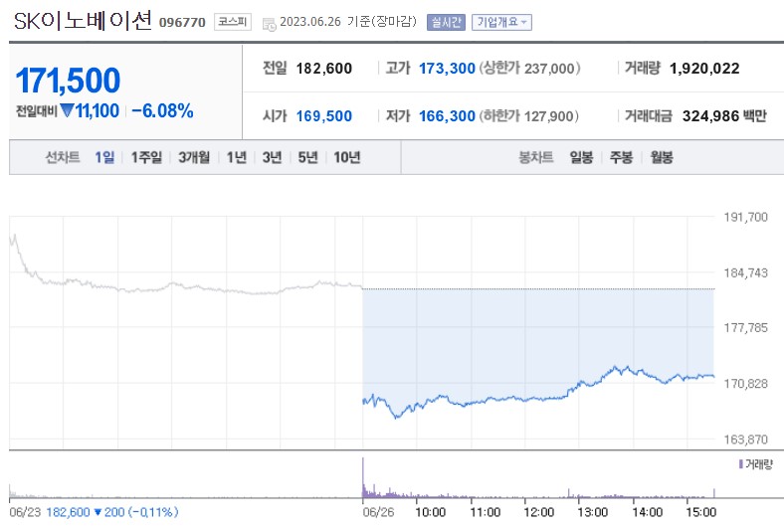Image resolution: width=784 pixels, height=532 pixels.
Task: Click the 실시간 real-time badge
Action: tap(445, 22)
